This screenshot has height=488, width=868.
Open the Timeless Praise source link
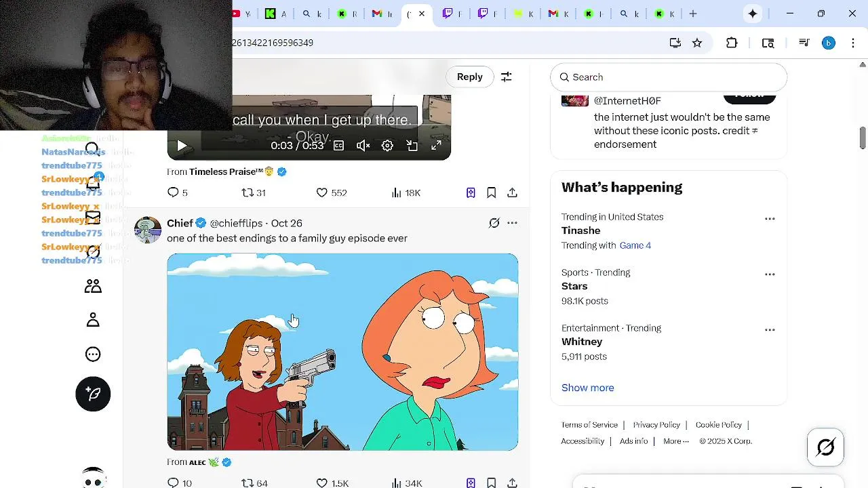[x=231, y=171]
